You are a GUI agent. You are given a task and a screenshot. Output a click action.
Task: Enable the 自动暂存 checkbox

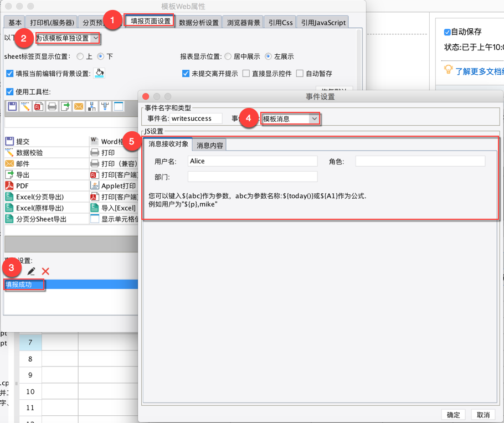[x=300, y=74]
